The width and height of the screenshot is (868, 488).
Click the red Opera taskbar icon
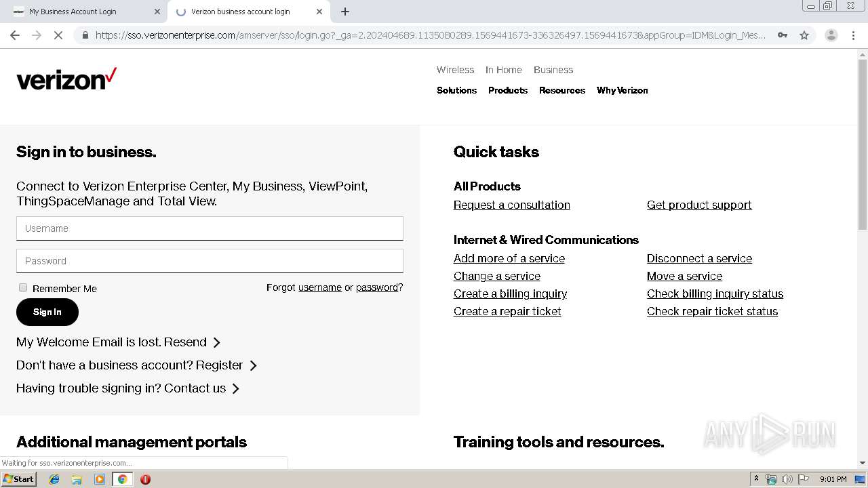point(145,479)
